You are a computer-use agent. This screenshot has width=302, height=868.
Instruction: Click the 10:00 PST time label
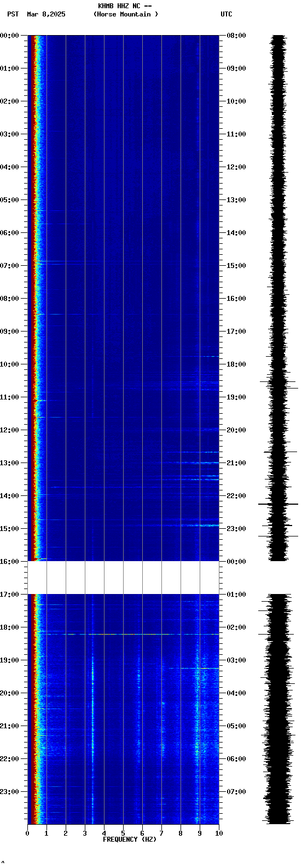(9, 364)
